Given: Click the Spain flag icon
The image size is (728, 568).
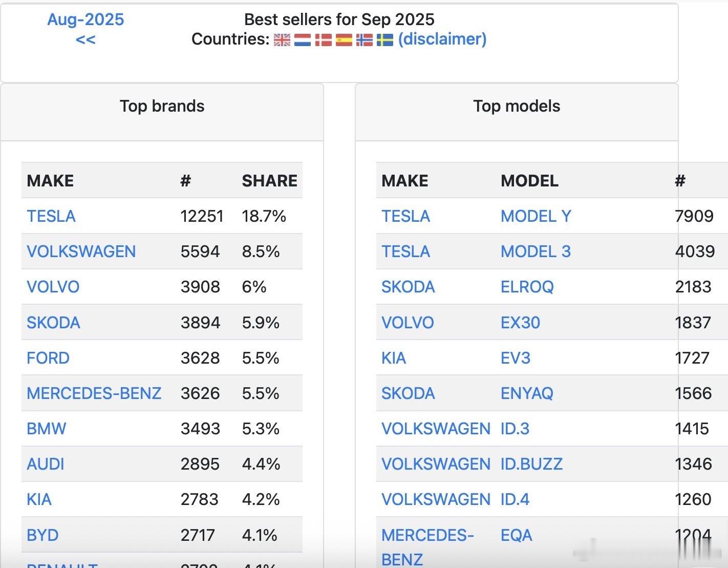Looking at the screenshot, I should click(x=344, y=40).
